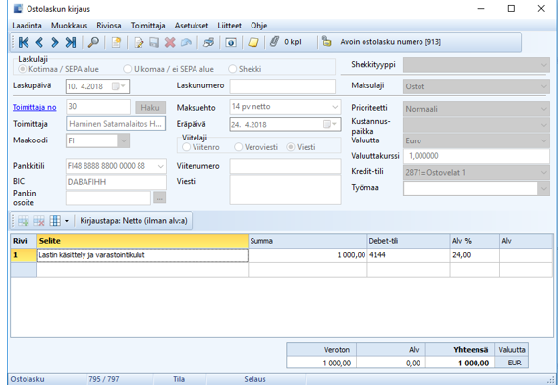The height and width of the screenshot is (392, 560).
Task: Click the Viesti text area
Action: pyautogui.click(x=285, y=190)
